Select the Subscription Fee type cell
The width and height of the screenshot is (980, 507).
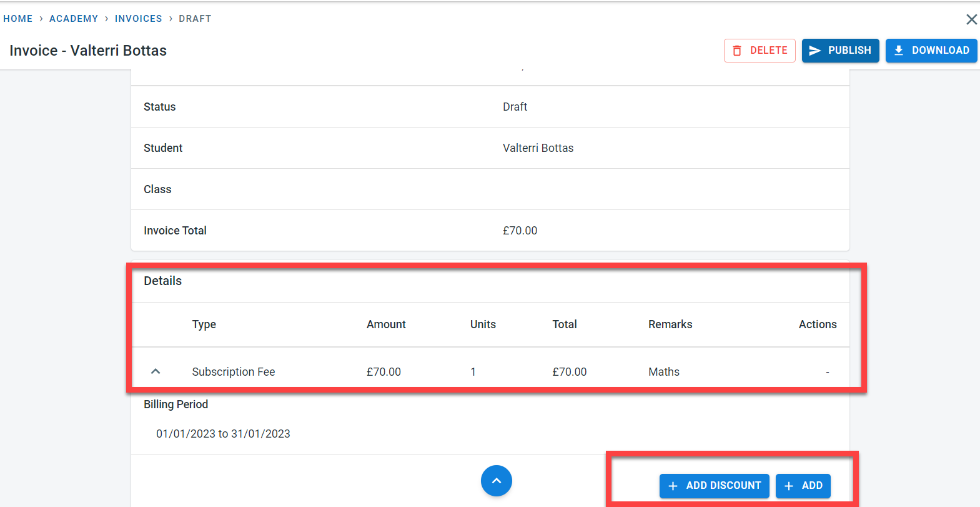tap(233, 372)
